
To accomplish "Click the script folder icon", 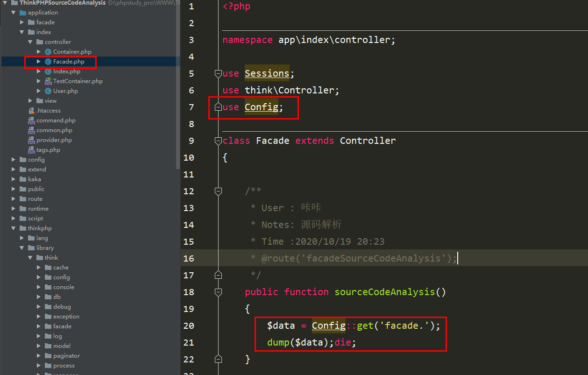I will 23,219.
